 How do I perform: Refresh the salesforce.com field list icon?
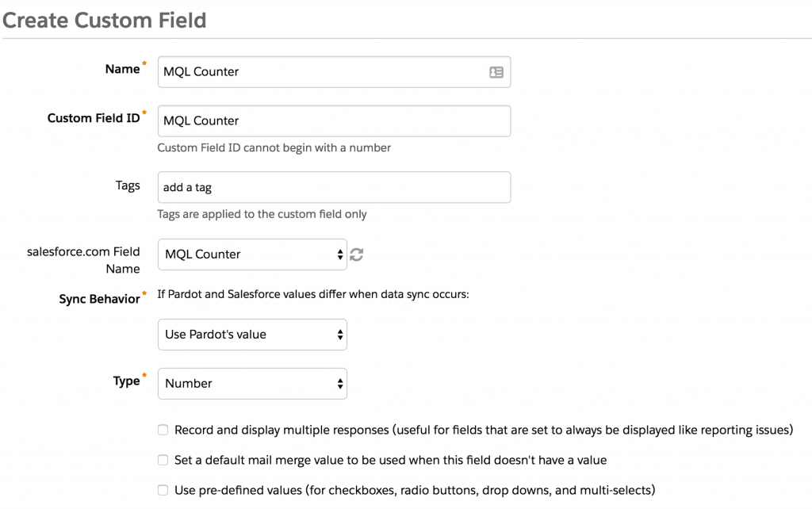pyautogui.click(x=356, y=254)
